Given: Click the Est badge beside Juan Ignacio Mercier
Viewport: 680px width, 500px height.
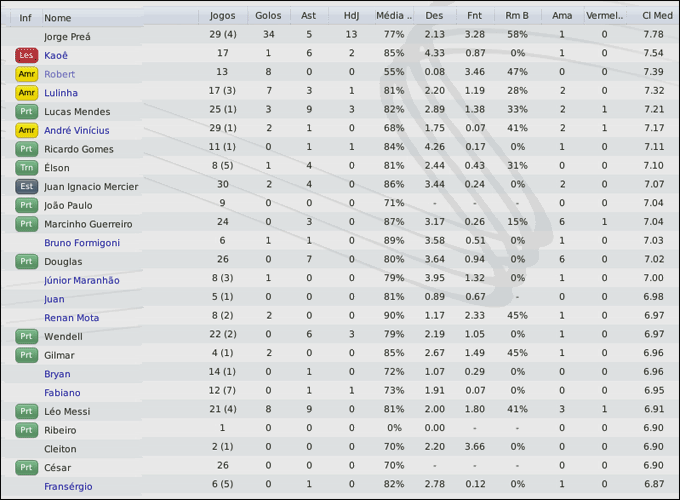Looking at the screenshot, I should [26, 186].
